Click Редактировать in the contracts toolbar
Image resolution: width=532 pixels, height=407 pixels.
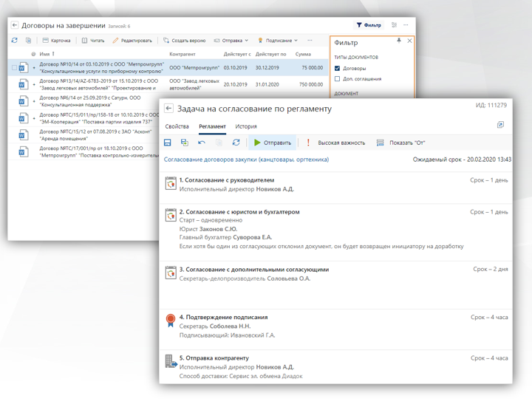click(x=132, y=41)
